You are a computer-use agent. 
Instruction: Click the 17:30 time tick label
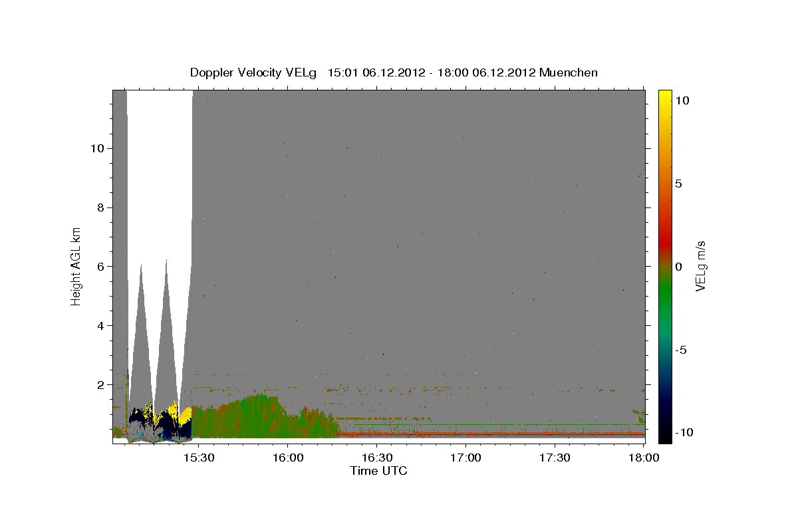(x=555, y=458)
